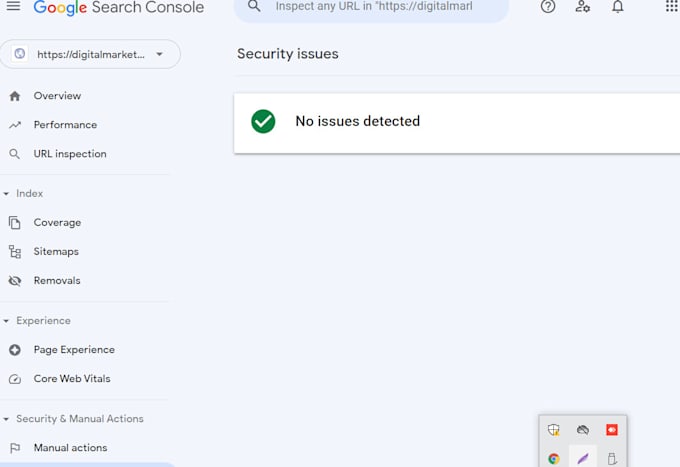Click the Chrome icon in system tray

pos(553,459)
